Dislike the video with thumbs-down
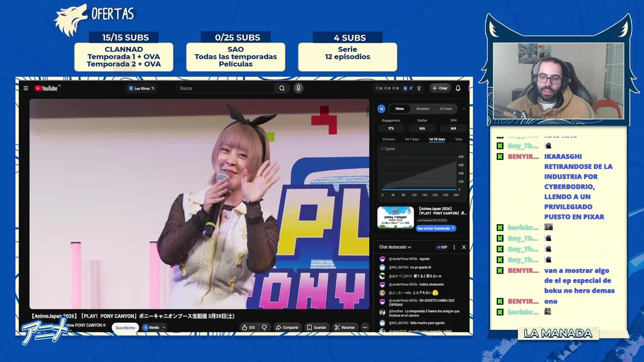Screen dimensions: 644x362 coord(265,327)
